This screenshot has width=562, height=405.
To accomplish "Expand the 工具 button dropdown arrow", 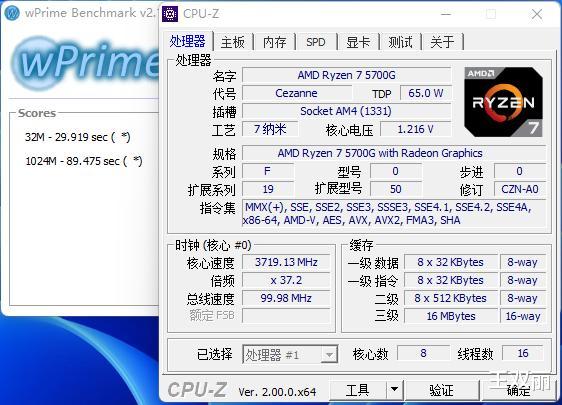I will [x=394, y=389].
